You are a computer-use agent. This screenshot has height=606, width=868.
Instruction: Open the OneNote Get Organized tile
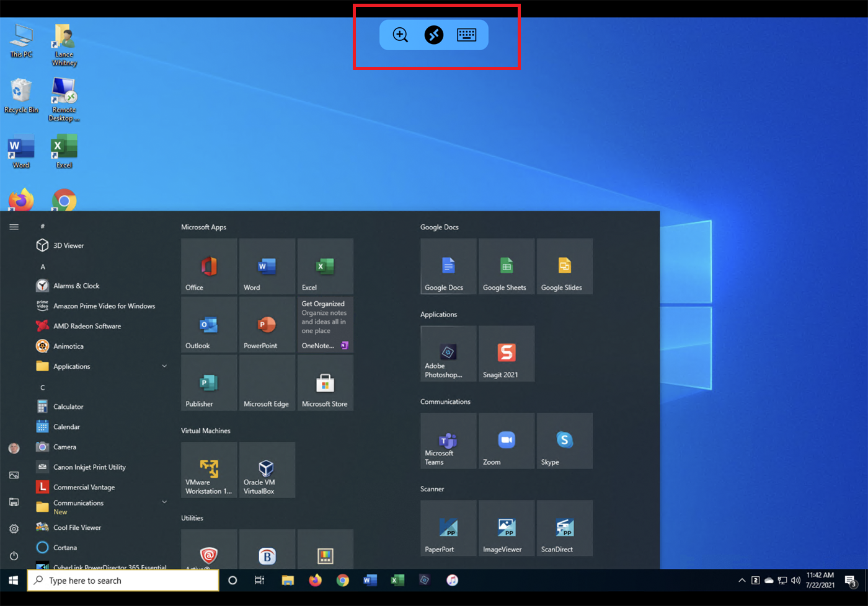click(x=325, y=325)
